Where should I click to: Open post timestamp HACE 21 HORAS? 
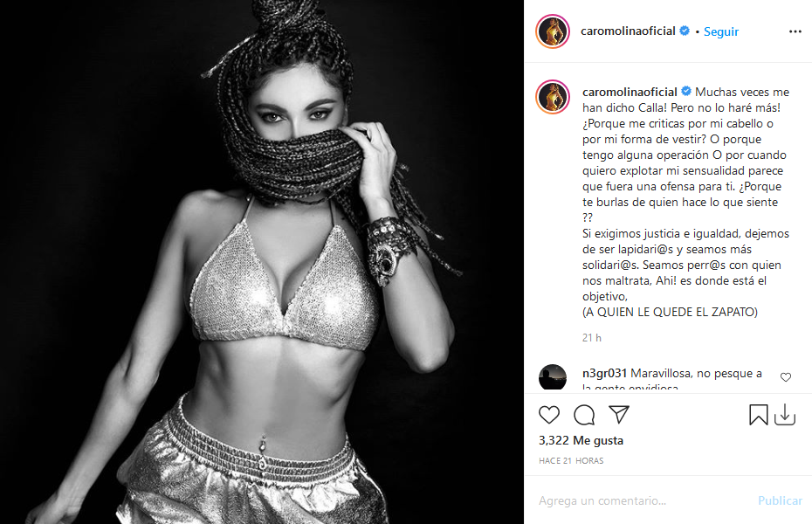tap(571, 461)
